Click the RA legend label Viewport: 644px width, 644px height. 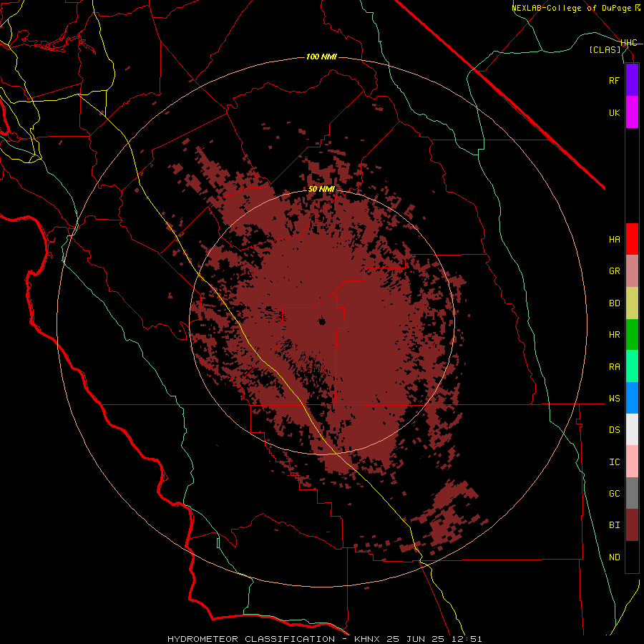[x=614, y=367]
